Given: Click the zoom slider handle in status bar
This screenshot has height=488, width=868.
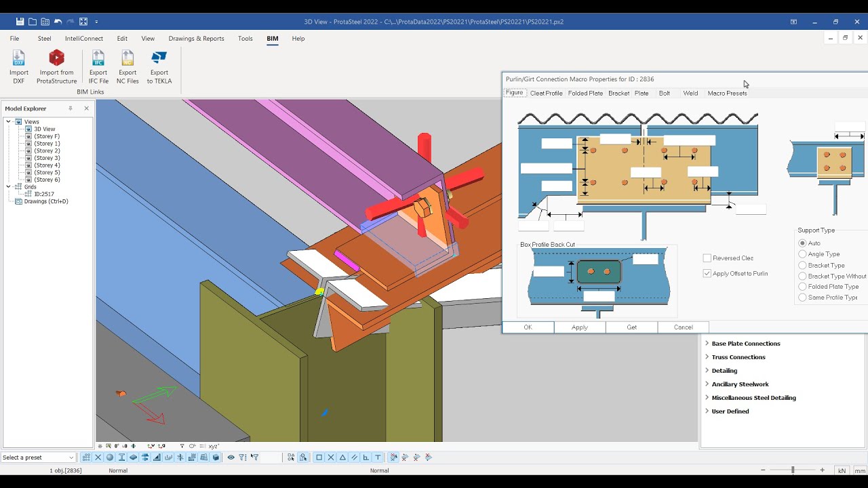Looking at the screenshot, I should 792,470.
